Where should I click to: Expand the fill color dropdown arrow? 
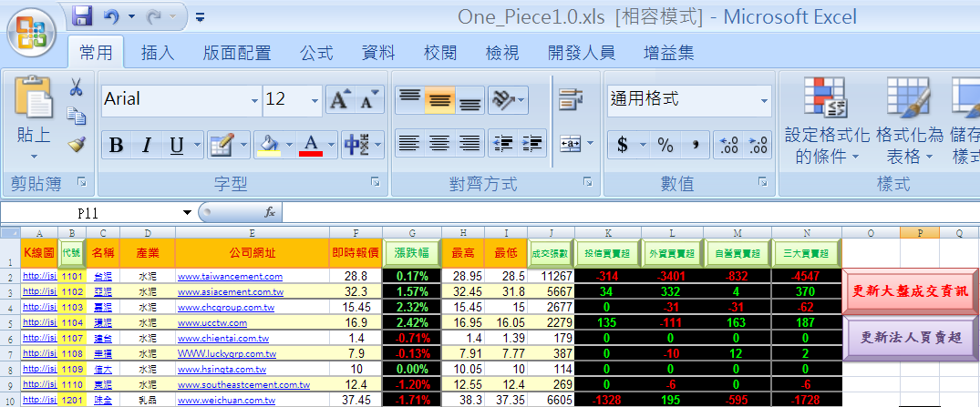tap(289, 146)
